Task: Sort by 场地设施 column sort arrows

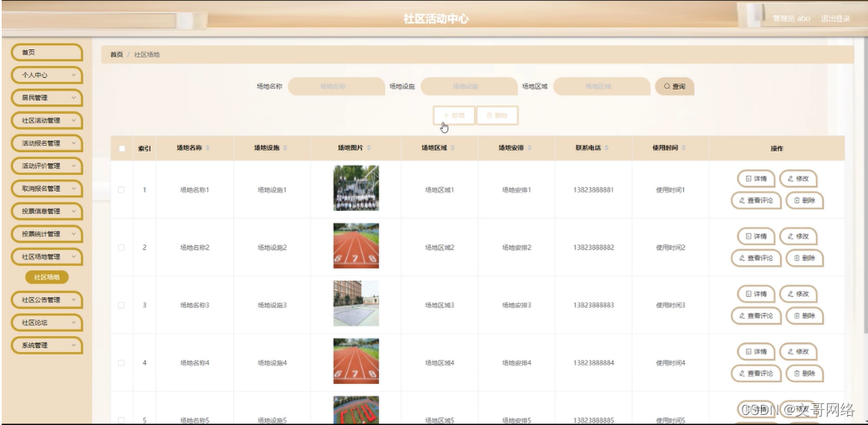Action: point(284,148)
